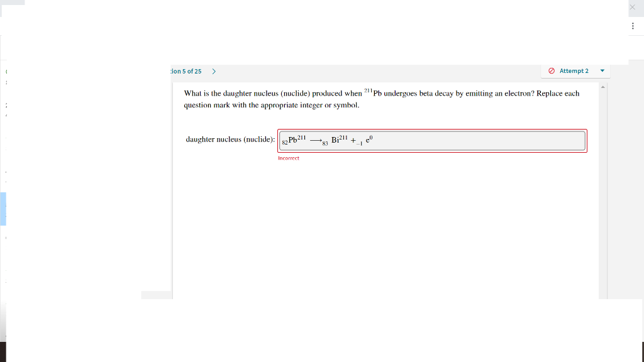The image size is (644, 362).
Task: Click the subscript -1 of the electron
Action: click(x=358, y=143)
